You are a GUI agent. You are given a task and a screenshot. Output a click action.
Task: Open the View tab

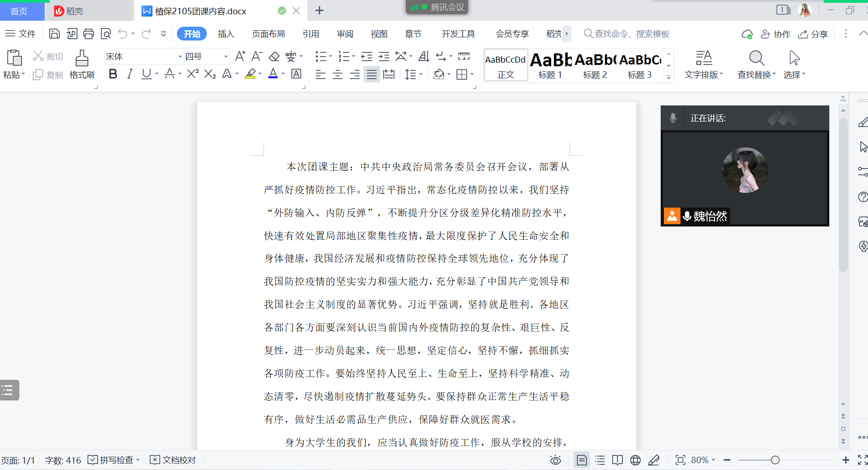pyautogui.click(x=379, y=34)
